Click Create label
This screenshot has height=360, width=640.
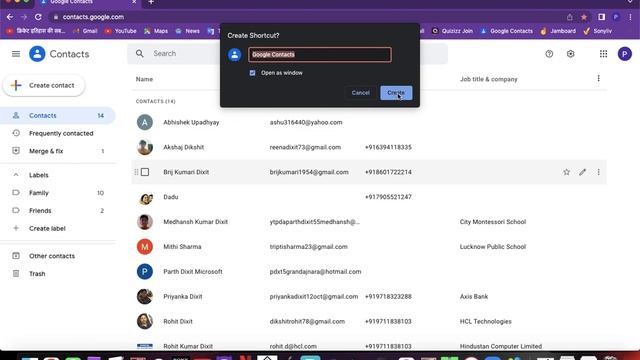pyautogui.click(x=47, y=229)
